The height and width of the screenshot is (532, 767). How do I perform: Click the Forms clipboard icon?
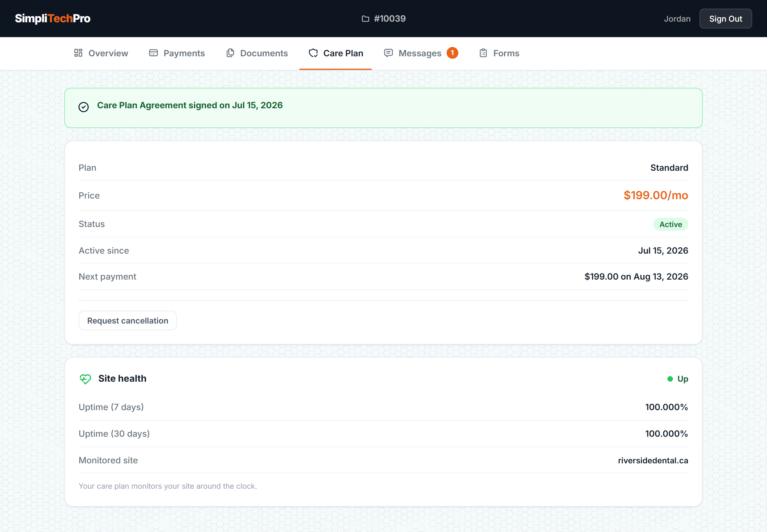click(x=483, y=53)
